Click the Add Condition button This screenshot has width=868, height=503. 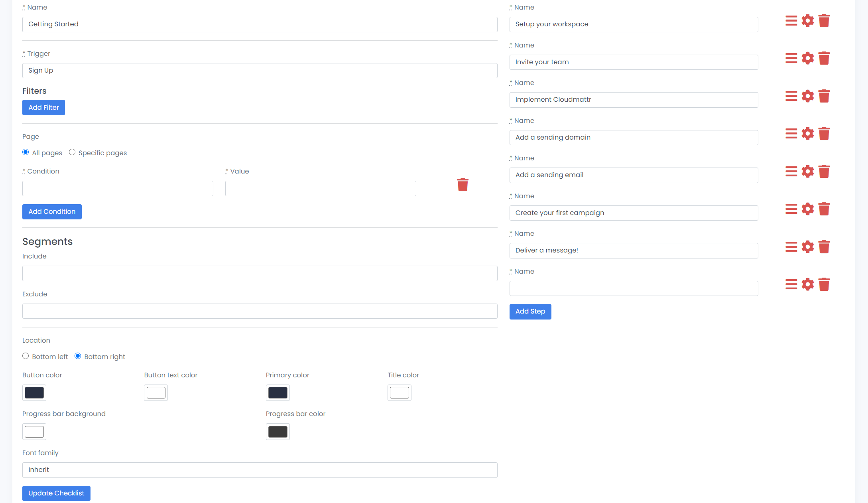(x=52, y=212)
